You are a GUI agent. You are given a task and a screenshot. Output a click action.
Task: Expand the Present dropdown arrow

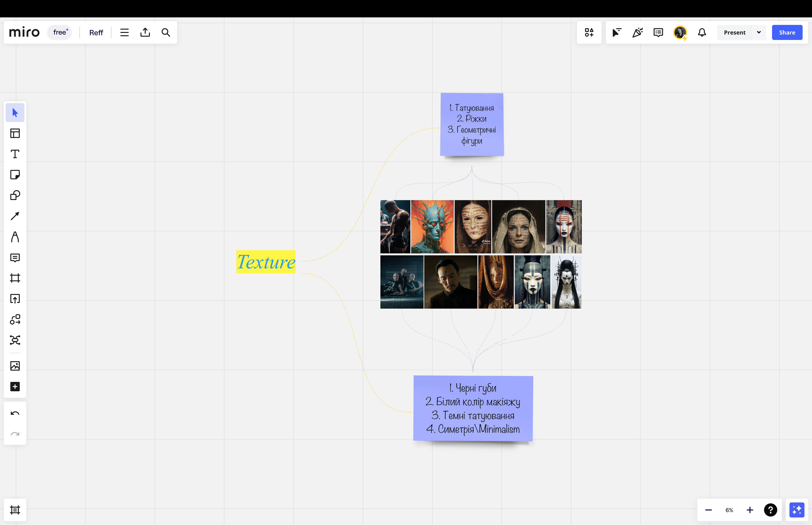point(759,32)
